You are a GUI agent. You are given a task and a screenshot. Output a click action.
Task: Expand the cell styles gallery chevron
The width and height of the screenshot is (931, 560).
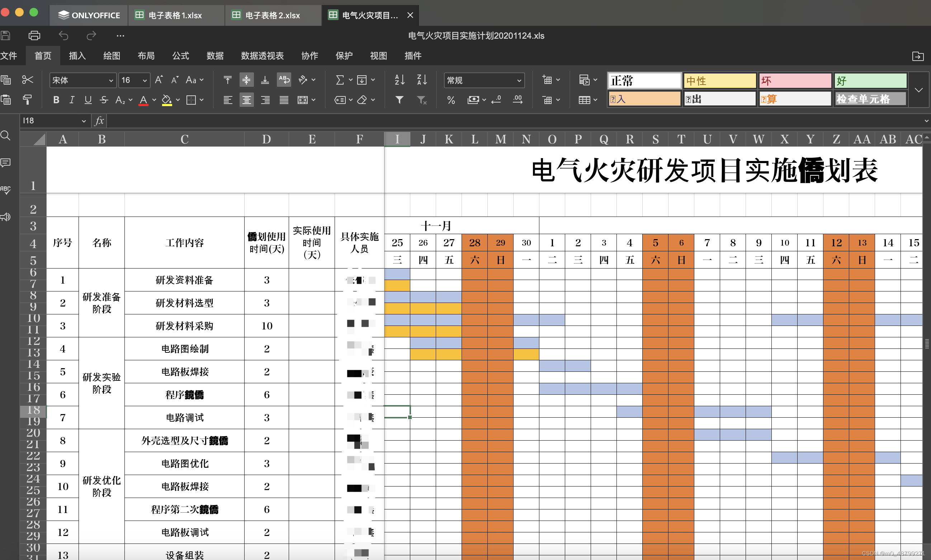[x=919, y=90]
